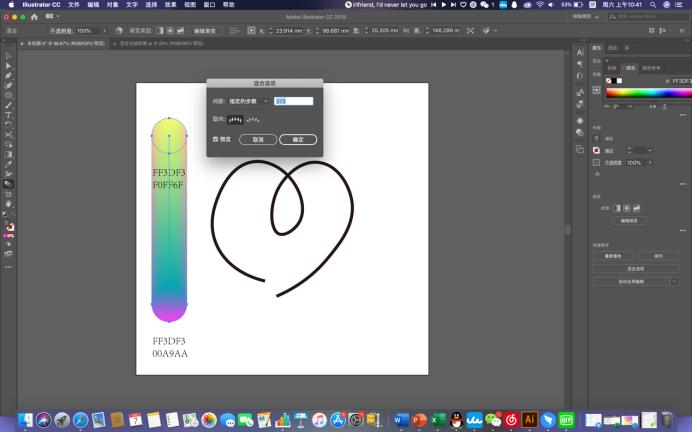Viewport: 692px width, 433px height.
Task: Select linear gradient type in control bar
Action: pyautogui.click(x=160, y=31)
